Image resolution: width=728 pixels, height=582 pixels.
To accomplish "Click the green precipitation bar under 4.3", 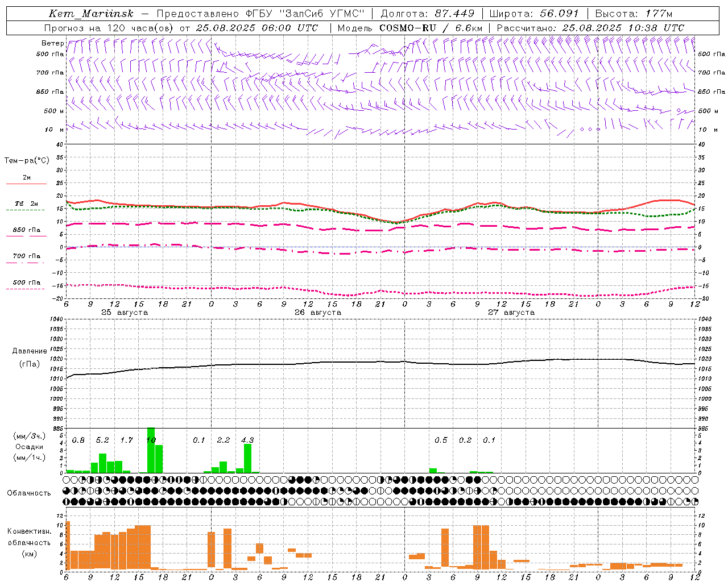I will coord(247,458).
